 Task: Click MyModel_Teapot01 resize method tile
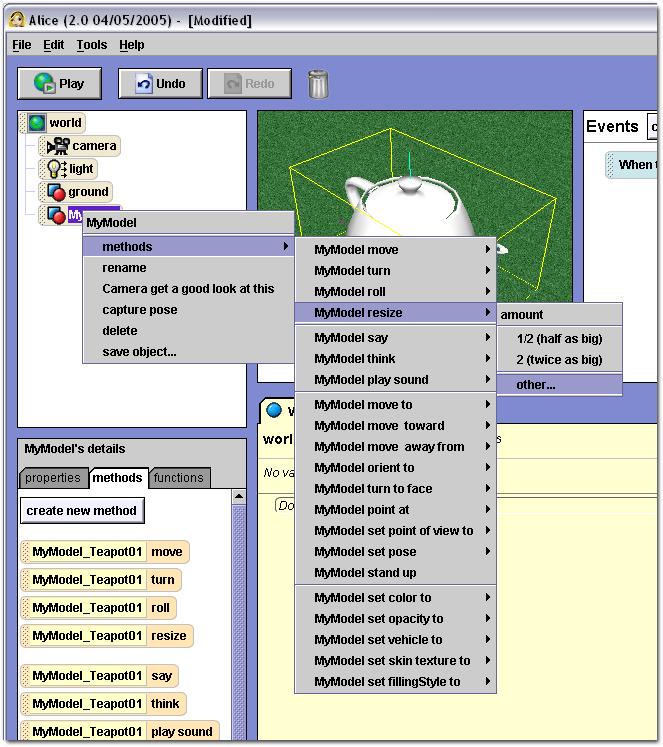coord(107,636)
